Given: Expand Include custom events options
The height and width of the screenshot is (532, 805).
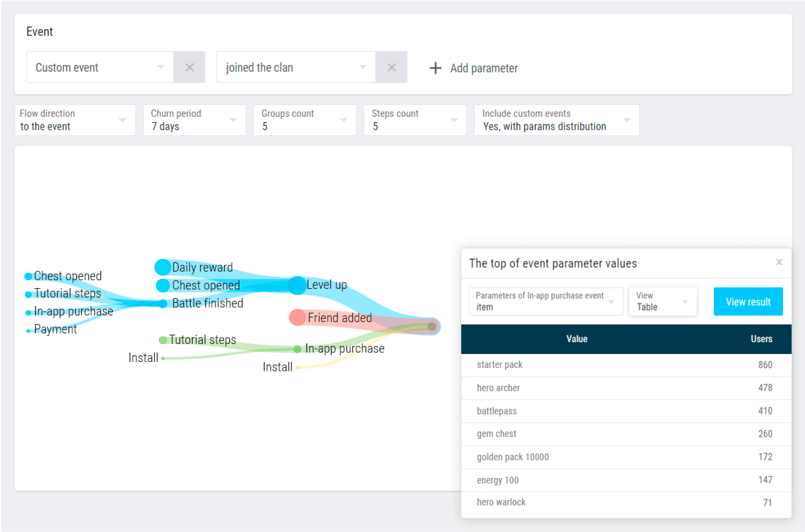Looking at the screenshot, I should click(x=556, y=120).
